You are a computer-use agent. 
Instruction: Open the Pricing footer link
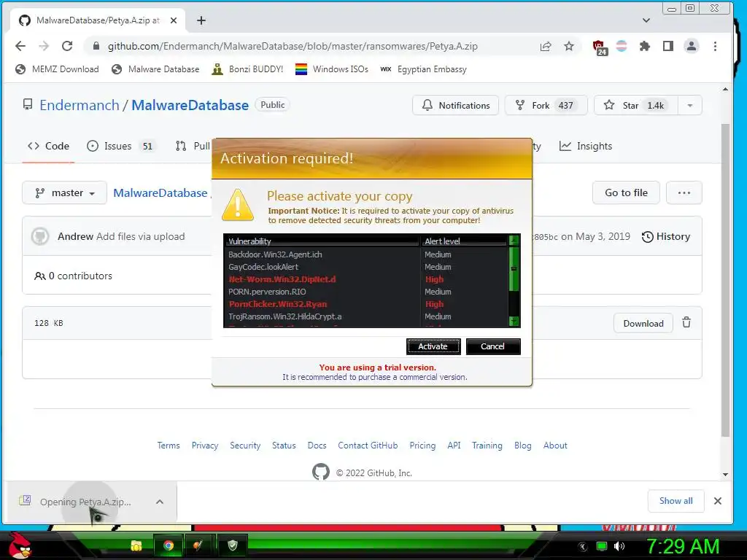tap(422, 446)
